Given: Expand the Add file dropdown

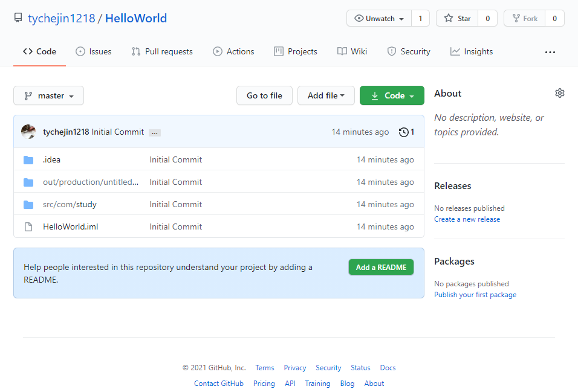Looking at the screenshot, I should click(326, 96).
